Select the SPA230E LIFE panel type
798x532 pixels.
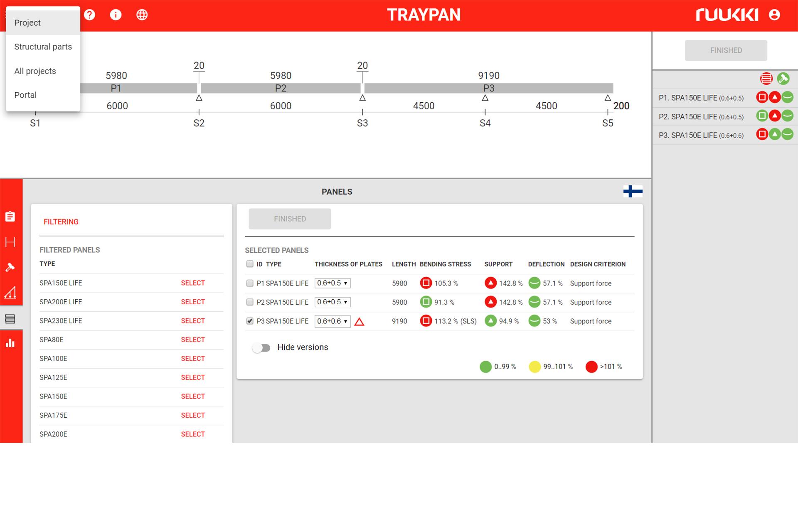click(x=193, y=321)
